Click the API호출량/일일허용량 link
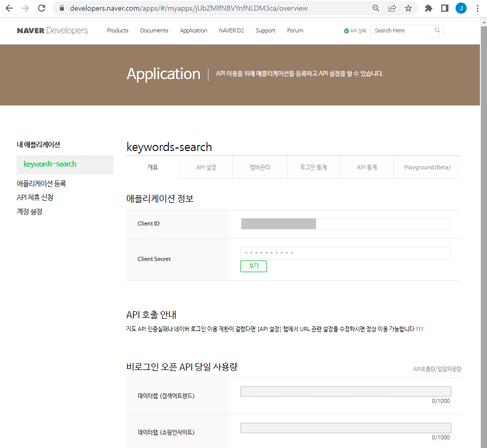Screen dimensions: 487x448 click(436, 369)
